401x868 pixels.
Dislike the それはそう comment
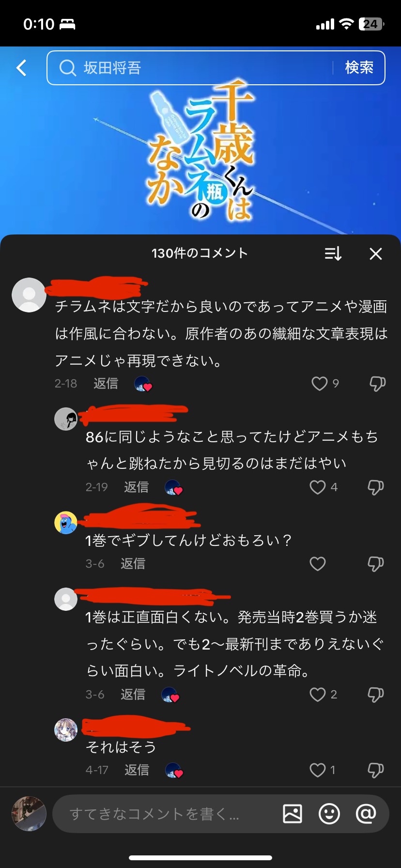(376, 770)
